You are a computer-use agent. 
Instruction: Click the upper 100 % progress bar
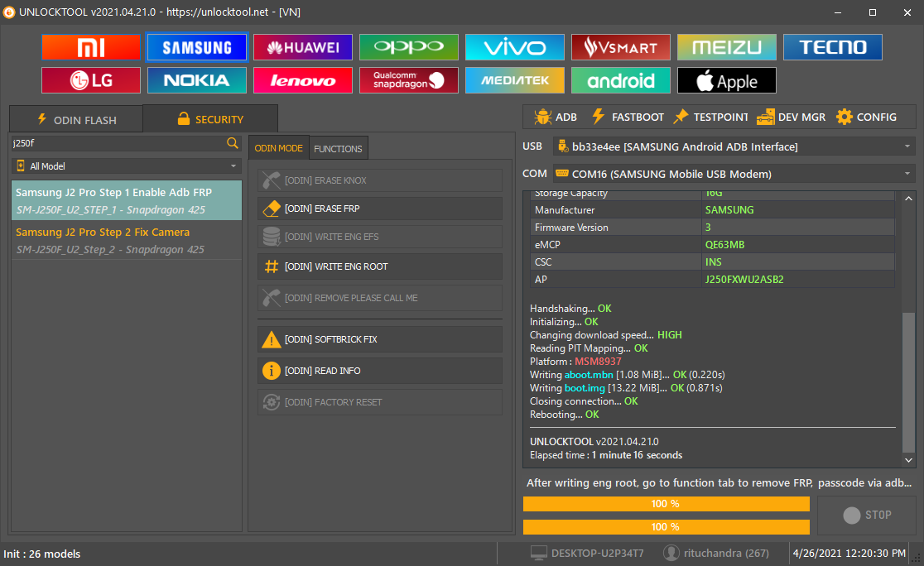click(666, 504)
